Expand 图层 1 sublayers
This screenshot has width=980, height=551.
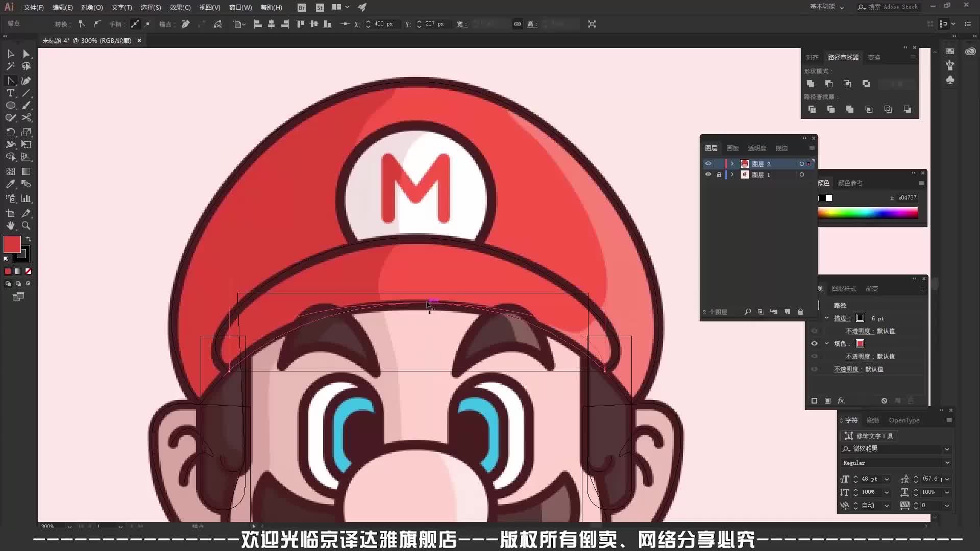[732, 174]
